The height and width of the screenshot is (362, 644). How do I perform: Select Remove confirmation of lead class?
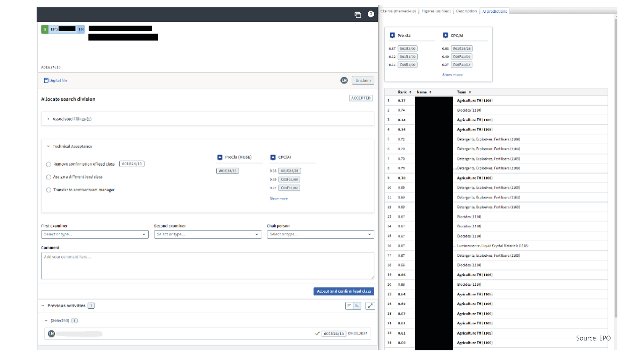(x=49, y=164)
